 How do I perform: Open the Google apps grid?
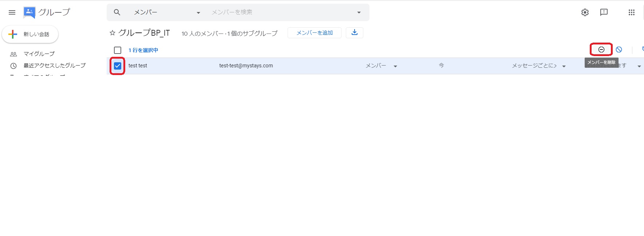[x=631, y=12]
